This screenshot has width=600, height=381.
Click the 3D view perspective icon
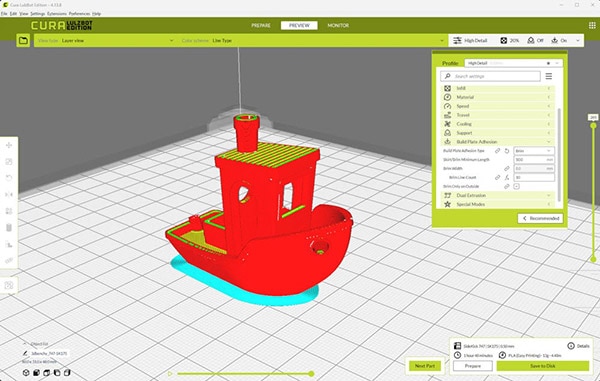(26, 373)
